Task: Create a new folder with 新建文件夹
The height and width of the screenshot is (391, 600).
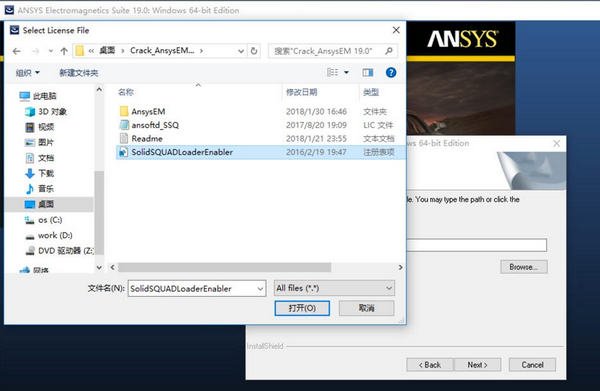Action: 79,73
